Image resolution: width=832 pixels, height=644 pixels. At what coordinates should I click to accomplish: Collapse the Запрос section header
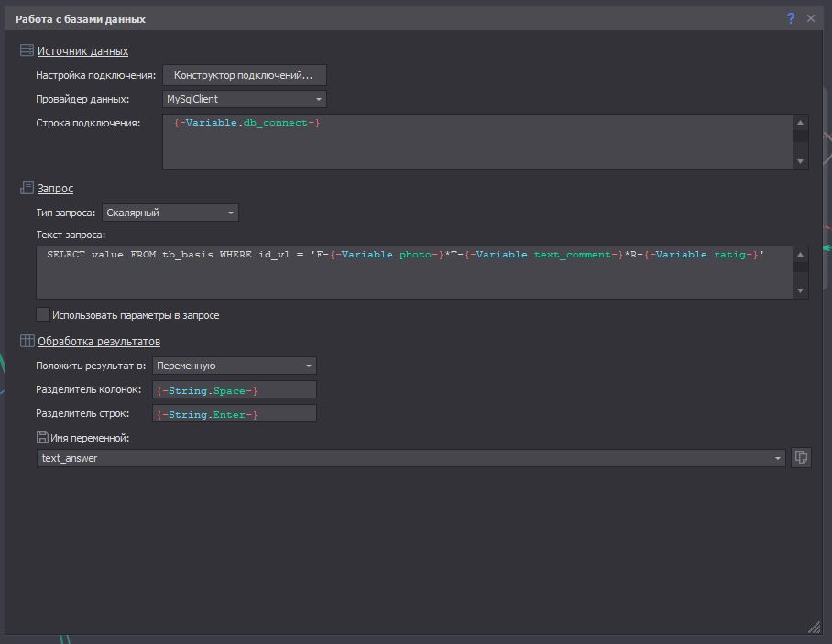point(55,189)
